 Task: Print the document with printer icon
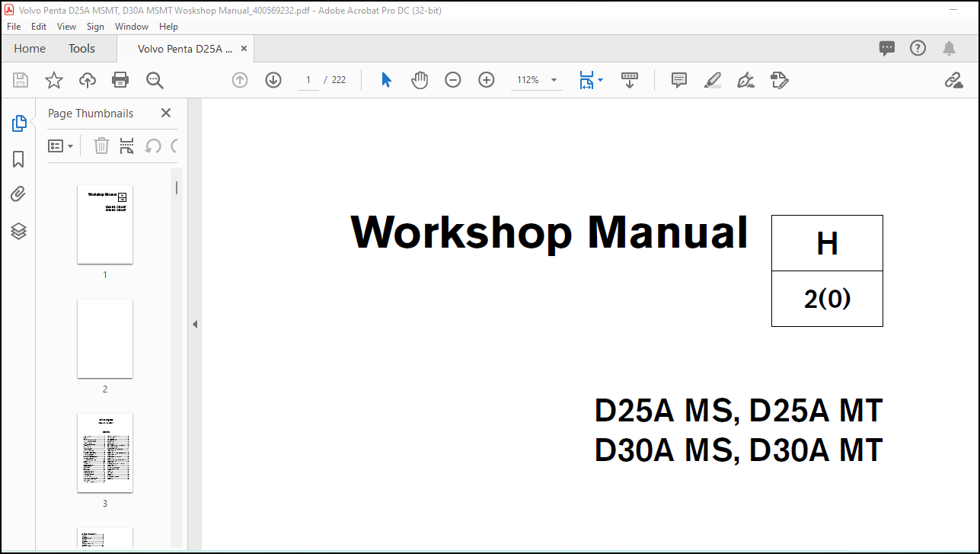point(120,80)
